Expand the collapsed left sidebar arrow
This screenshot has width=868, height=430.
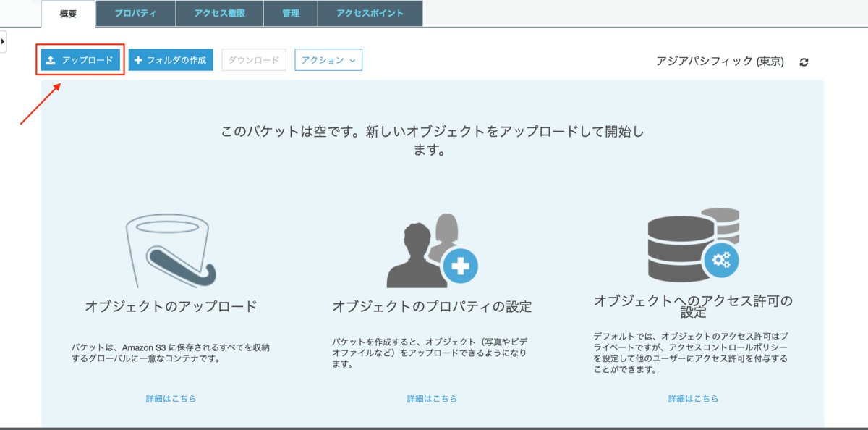(4, 41)
